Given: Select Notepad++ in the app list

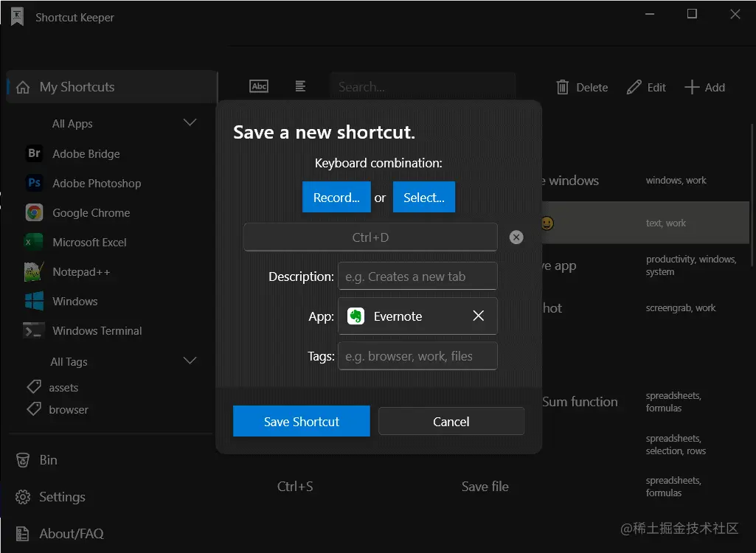Looking at the screenshot, I should (x=81, y=271).
